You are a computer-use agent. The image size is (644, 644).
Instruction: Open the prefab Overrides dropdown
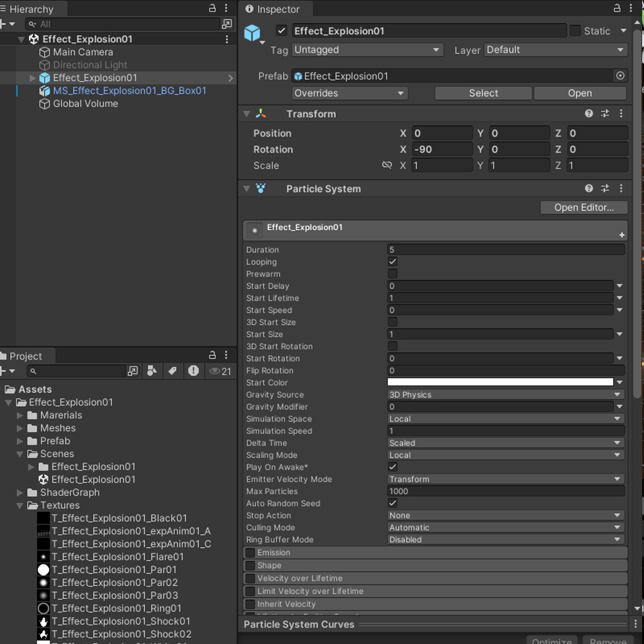coord(349,93)
